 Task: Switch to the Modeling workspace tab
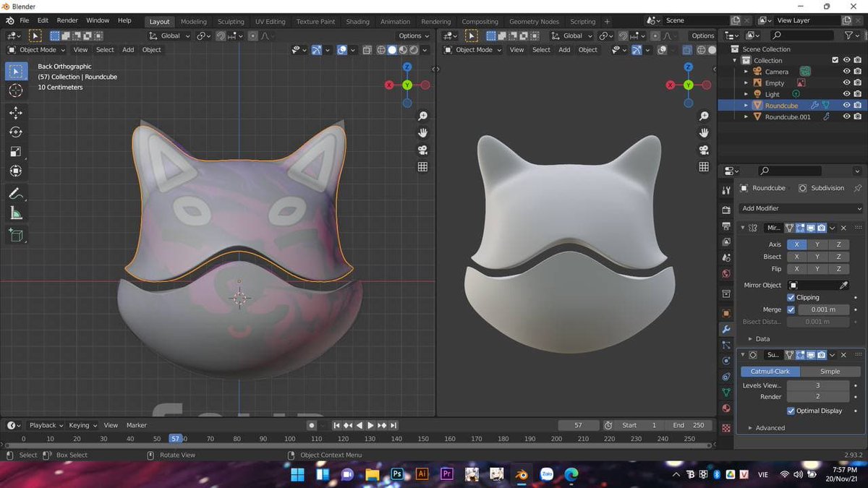(193, 22)
